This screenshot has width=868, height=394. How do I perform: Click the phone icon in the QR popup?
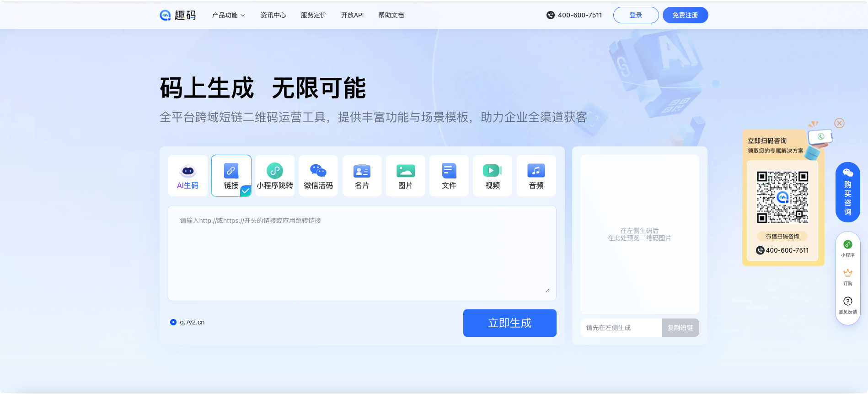click(x=760, y=250)
